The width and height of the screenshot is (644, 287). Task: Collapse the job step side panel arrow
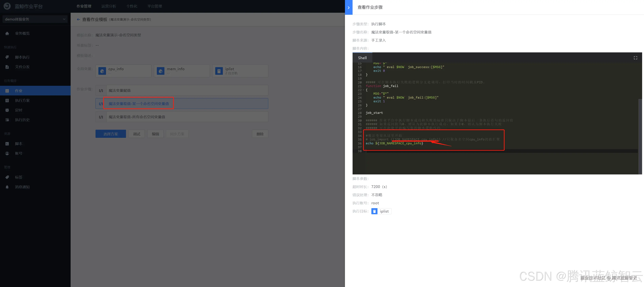tap(349, 7)
